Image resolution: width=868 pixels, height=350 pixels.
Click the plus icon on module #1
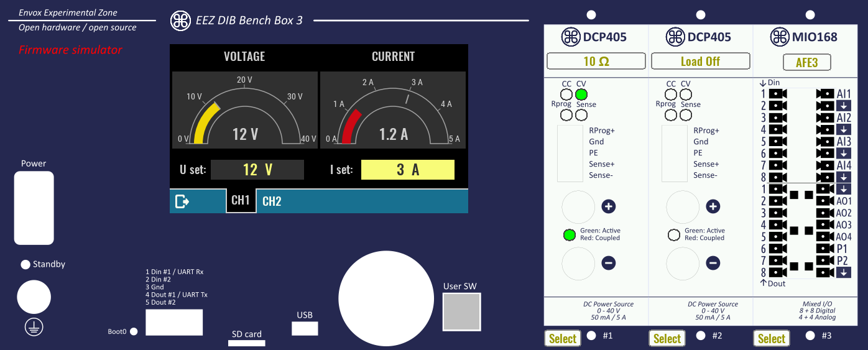click(x=609, y=206)
